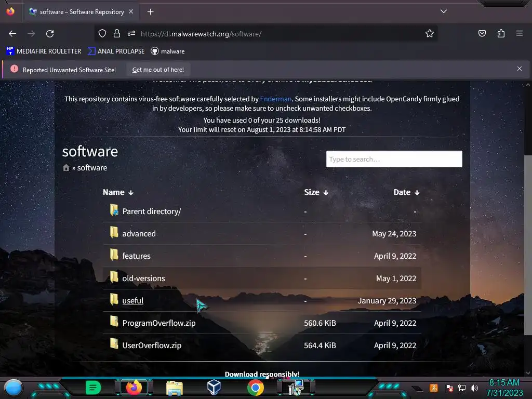Open the network tray icon
The width and height of the screenshot is (532, 399).
[462, 388]
